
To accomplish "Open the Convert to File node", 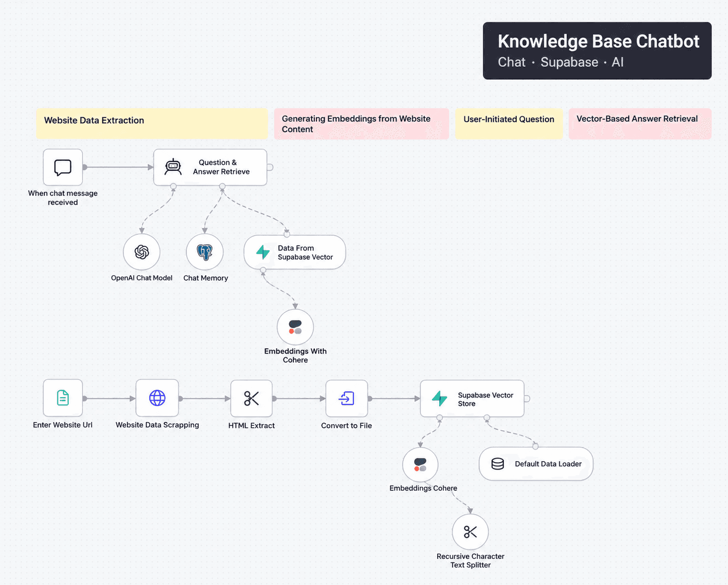I will point(347,399).
